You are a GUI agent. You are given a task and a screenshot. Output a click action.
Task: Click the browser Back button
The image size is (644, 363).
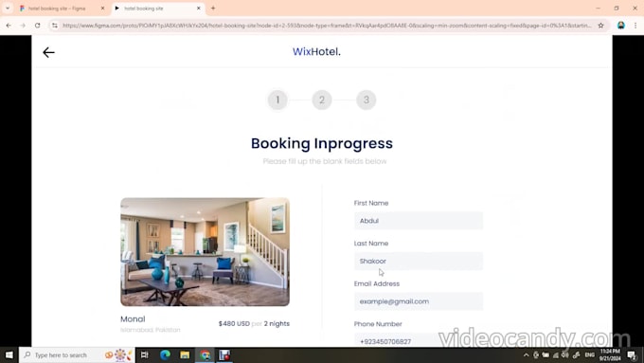click(9, 26)
